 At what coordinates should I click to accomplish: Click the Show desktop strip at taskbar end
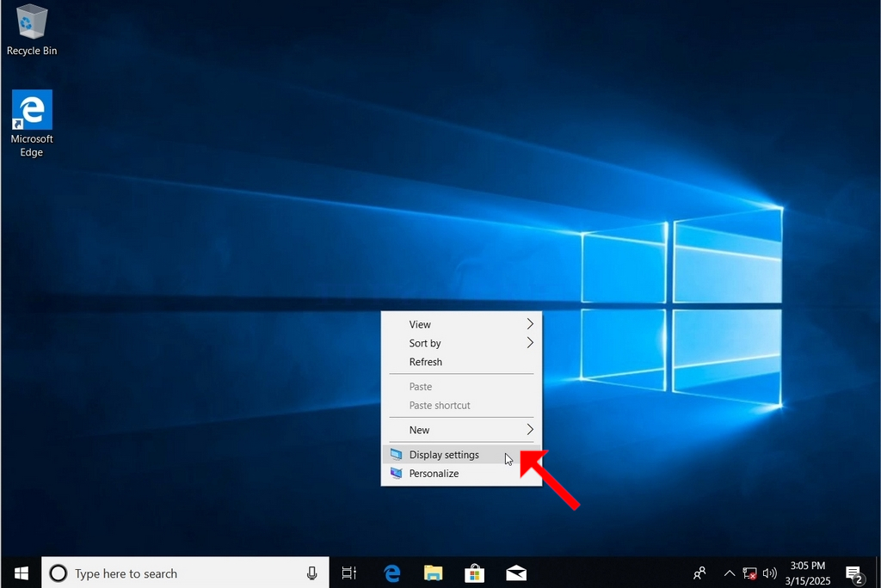(878, 573)
